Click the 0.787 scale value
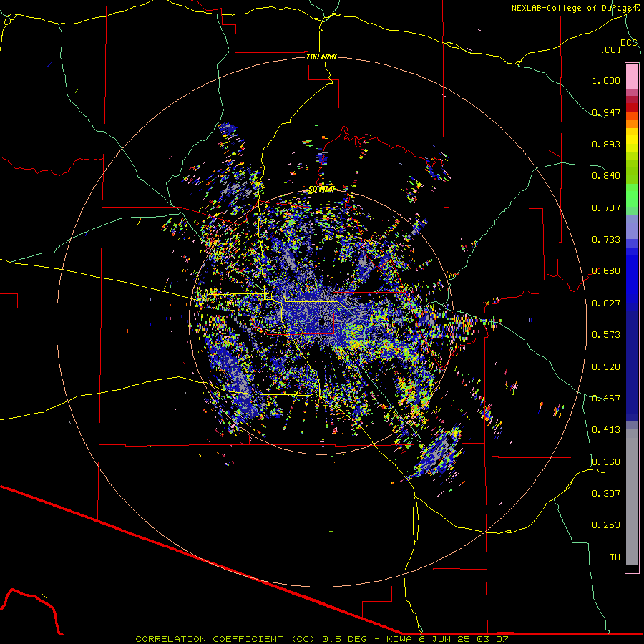The width and height of the screenshot is (644, 644). tap(606, 208)
